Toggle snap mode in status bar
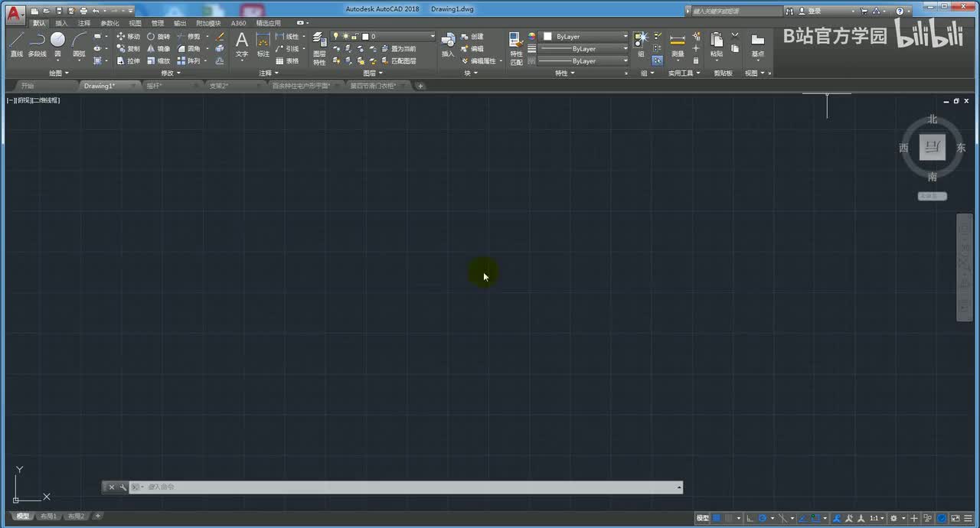The height and width of the screenshot is (528, 980). (730, 518)
